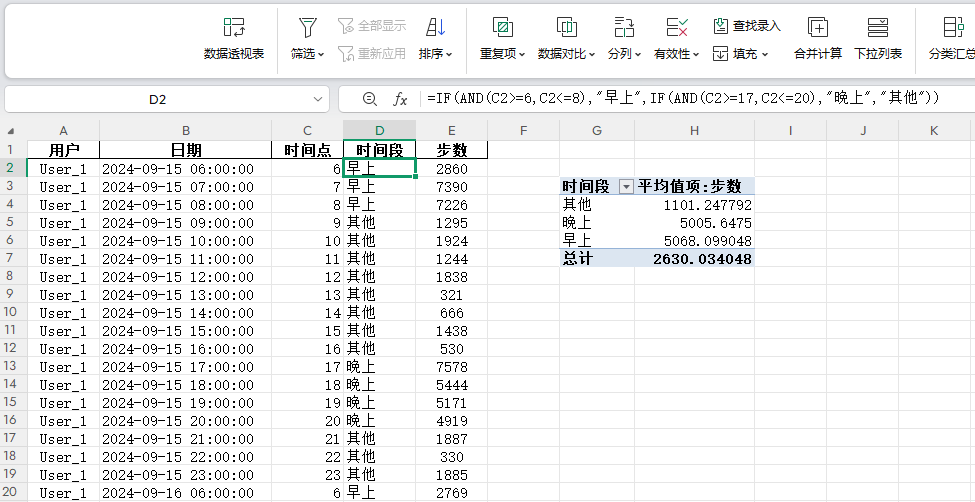Click the Name Box showing D2
975x502 pixels.
158,99
